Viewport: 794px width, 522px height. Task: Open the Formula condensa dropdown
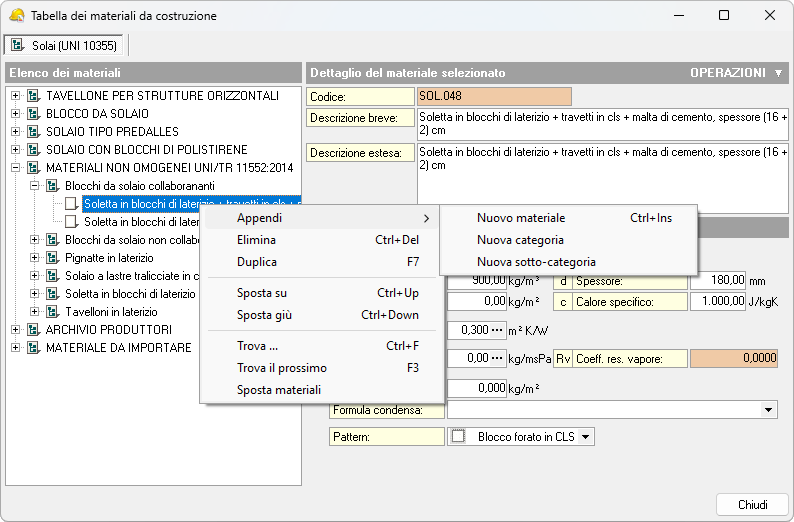(768, 410)
